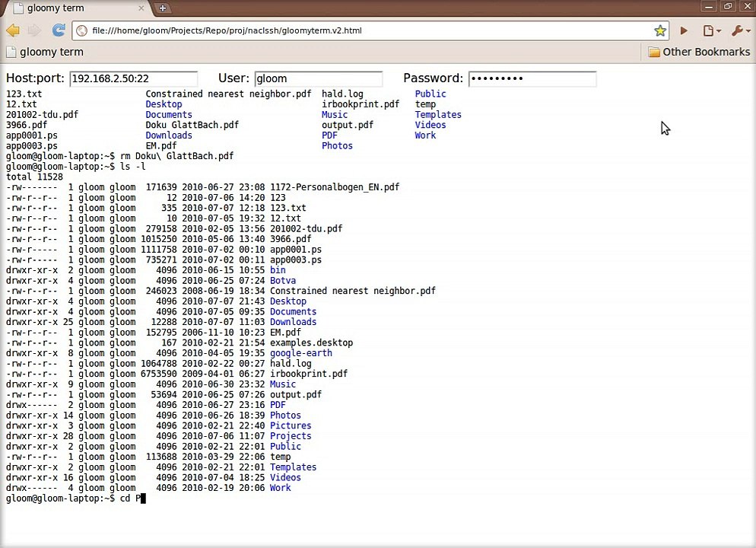The image size is (756, 548).
Task: Click the Projects directory entry
Action: tap(291, 436)
